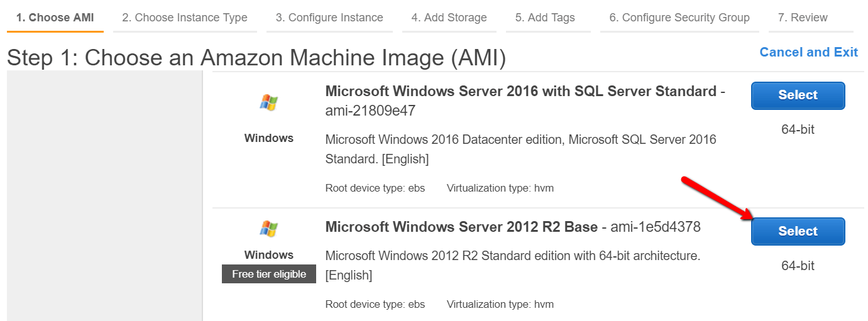Open the 1. Choose AMI tab

pos(55,18)
